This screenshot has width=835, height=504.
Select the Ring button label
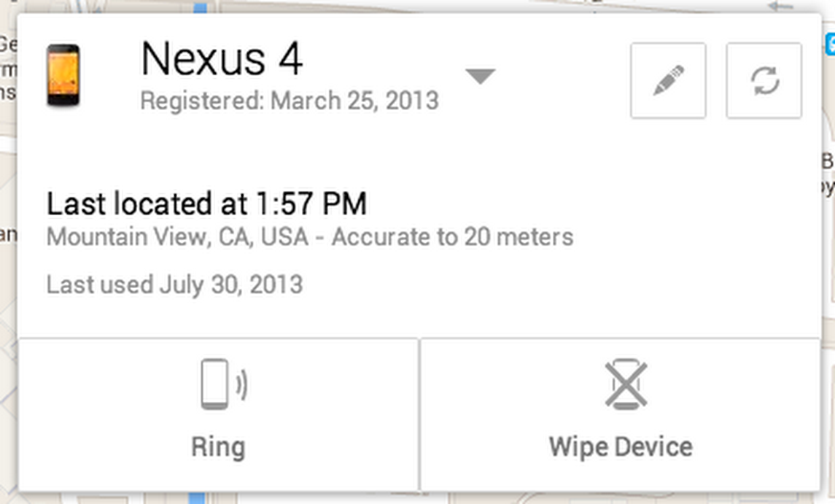(x=218, y=446)
